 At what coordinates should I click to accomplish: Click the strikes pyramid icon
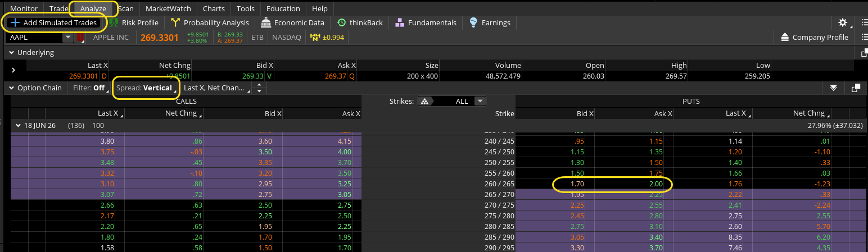tap(425, 102)
